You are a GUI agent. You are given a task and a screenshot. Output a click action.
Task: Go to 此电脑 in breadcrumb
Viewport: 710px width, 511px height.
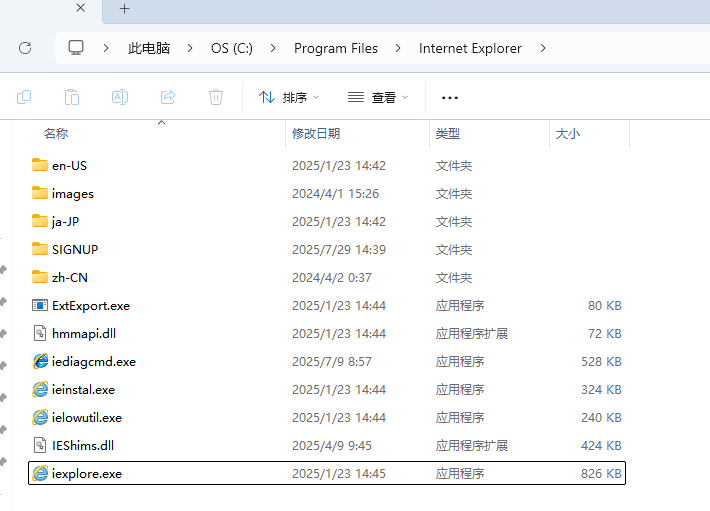tap(149, 48)
